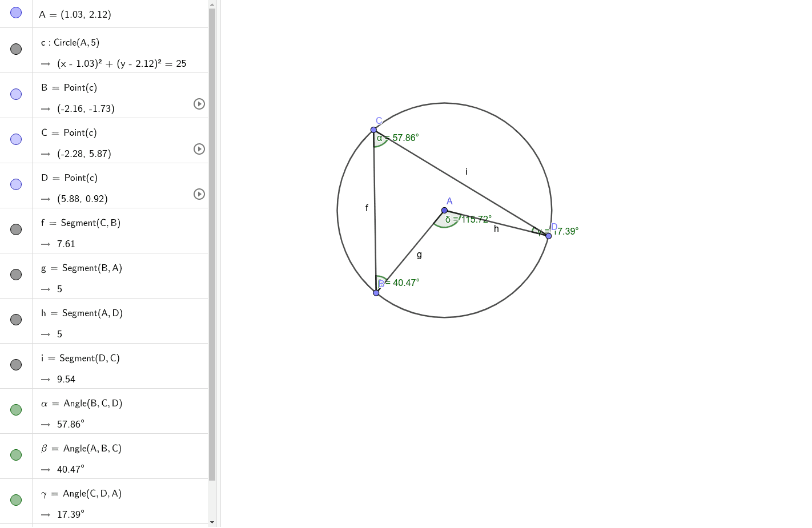Click the algebra panel scrollbar thumb
The width and height of the screenshot is (812, 528).
coord(212,244)
